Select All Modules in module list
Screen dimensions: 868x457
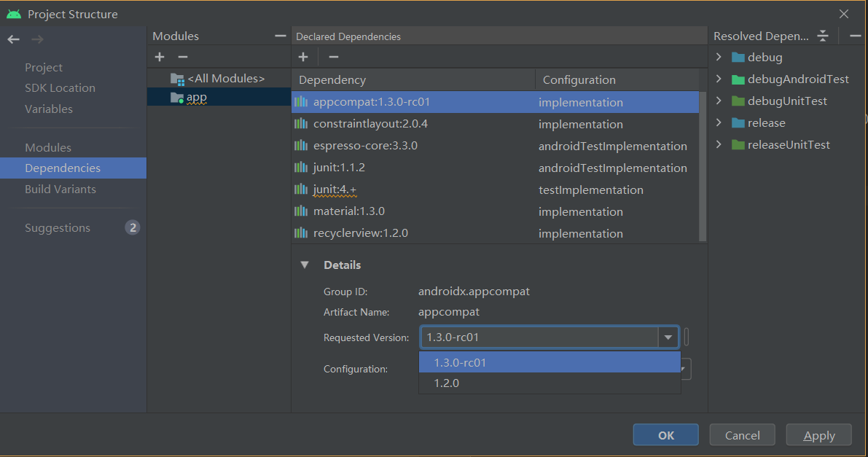(x=219, y=79)
